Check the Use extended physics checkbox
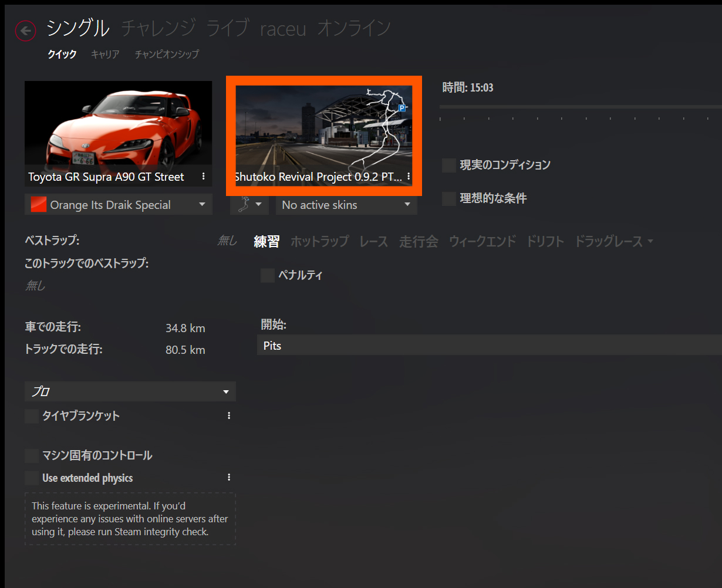This screenshot has width=722, height=588. click(x=32, y=478)
